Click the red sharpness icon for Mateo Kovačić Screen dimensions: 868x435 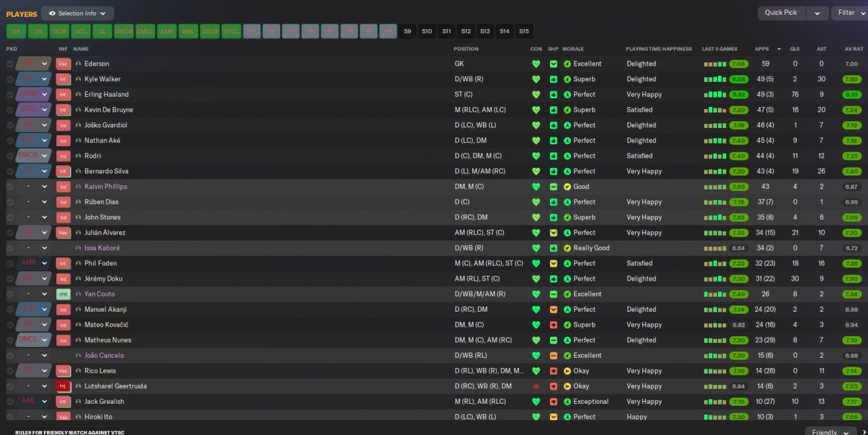pyautogui.click(x=553, y=325)
